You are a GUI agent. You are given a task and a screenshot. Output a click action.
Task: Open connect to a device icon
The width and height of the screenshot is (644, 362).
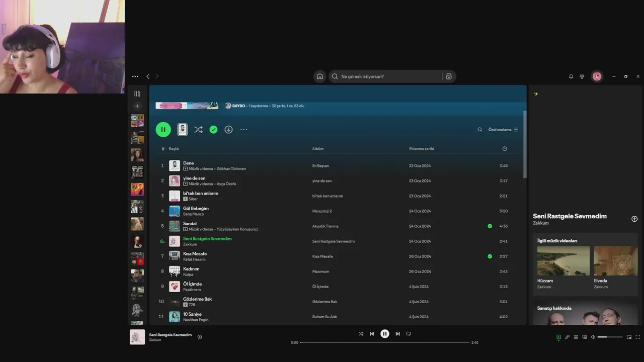click(584, 337)
